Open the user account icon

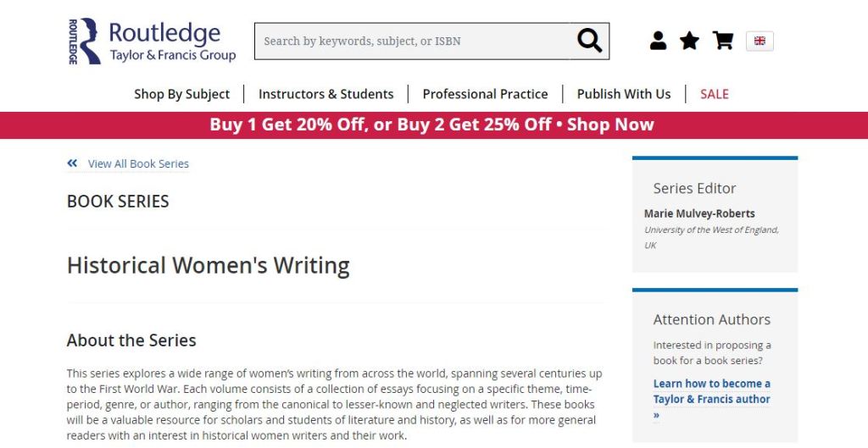(658, 41)
